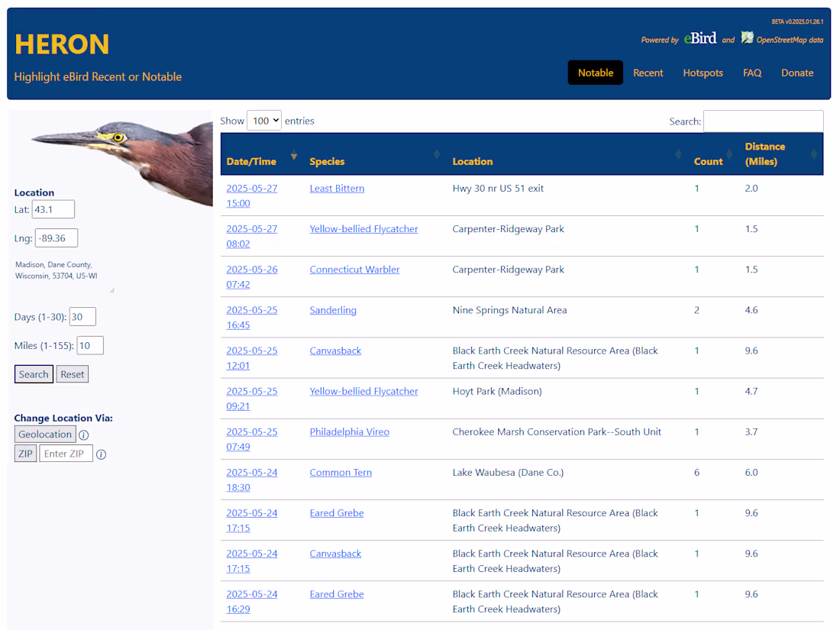The image size is (840, 630).
Task: Sort table by Count column
Action: pos(713,154)
